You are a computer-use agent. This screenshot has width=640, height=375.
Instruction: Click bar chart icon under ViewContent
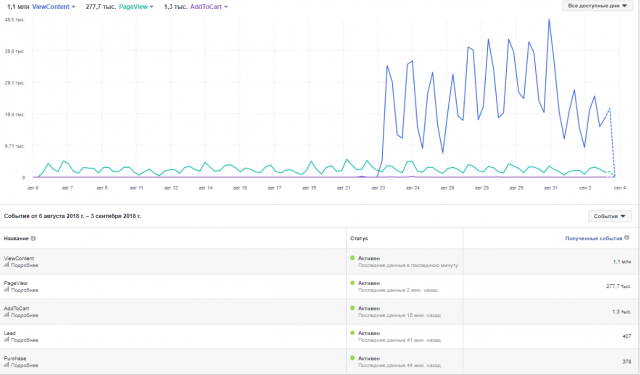6,265
